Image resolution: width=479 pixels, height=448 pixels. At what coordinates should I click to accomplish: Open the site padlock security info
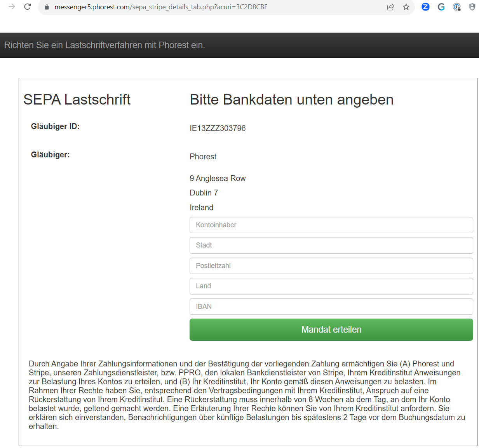47,7
